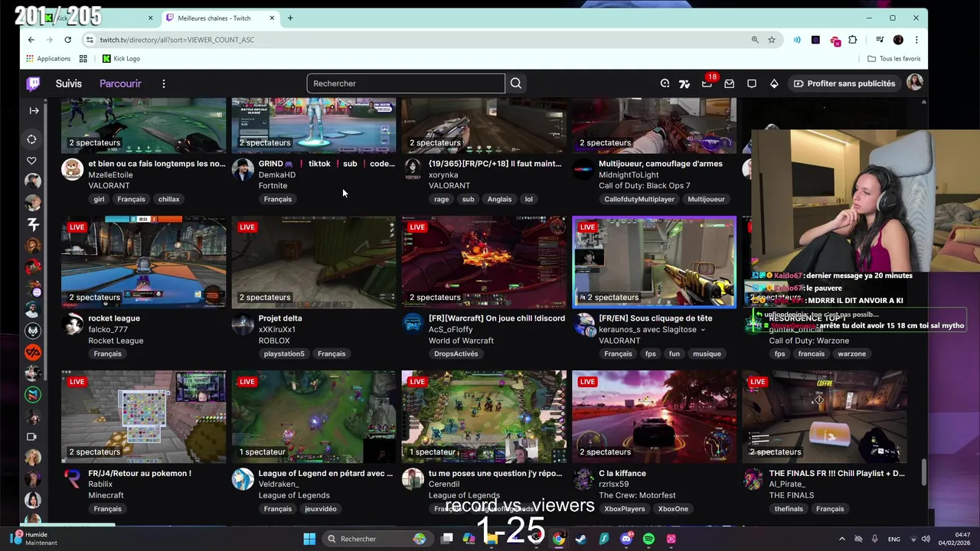Open Spotify from the taskbar
Image resolution: width=980 pixels, height=551 pixels.
coord(648,539)
